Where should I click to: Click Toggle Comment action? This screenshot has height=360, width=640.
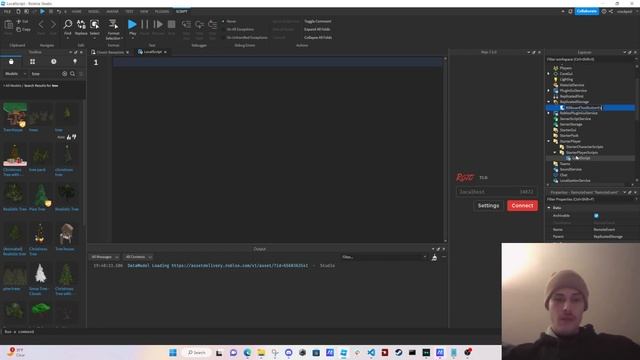pyautogui.click(x=318, y=21)
